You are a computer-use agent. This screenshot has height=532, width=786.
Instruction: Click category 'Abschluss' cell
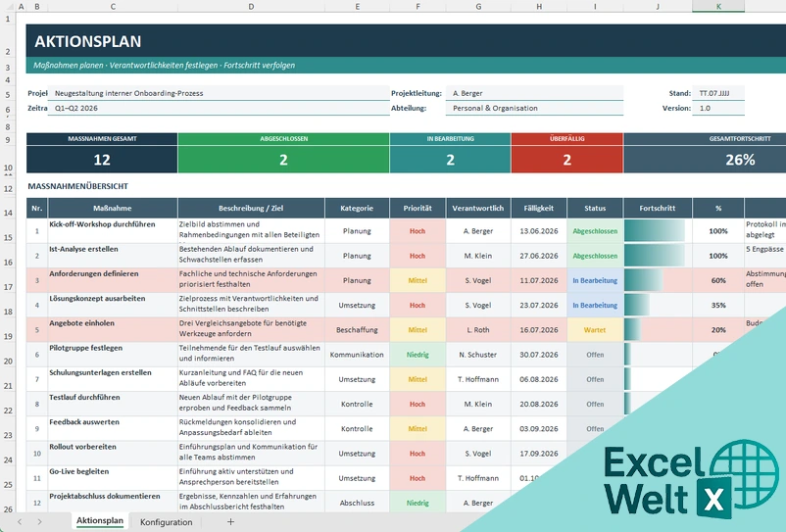pyautogui.click(x=357, y=503)
